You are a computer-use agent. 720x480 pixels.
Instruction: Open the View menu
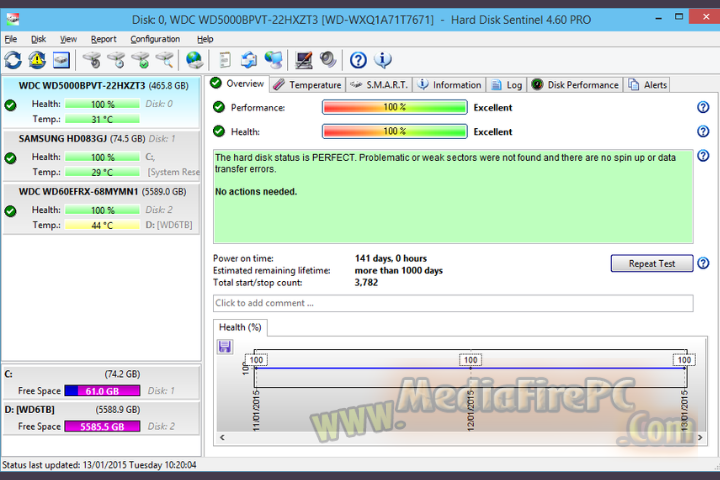[68, 39]
